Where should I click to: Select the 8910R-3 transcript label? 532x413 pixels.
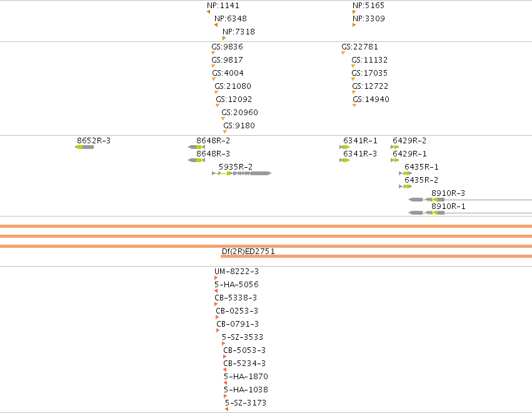click(448, 193)
